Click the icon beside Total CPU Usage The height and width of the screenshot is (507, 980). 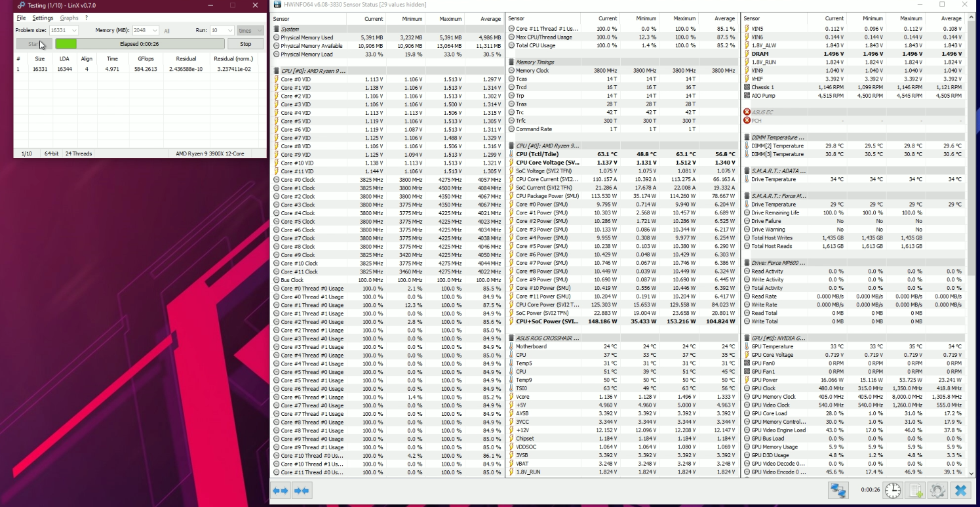[511, 45]
